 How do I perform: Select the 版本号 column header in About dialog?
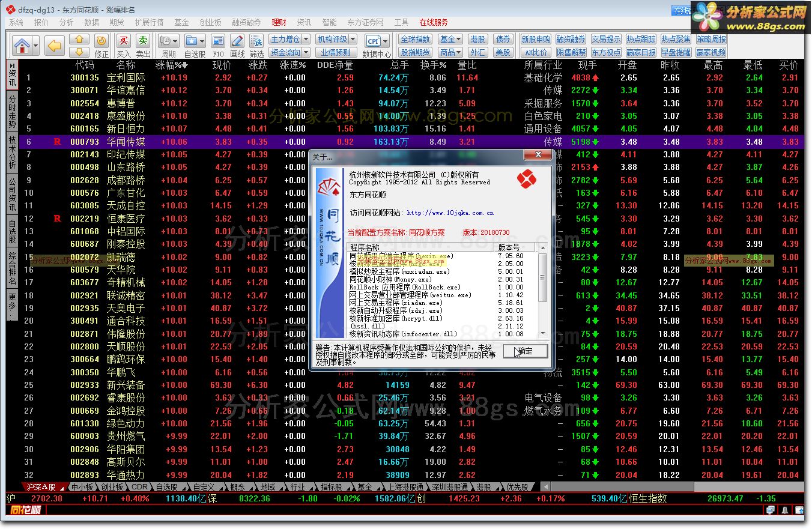click(x=515, y=247)
